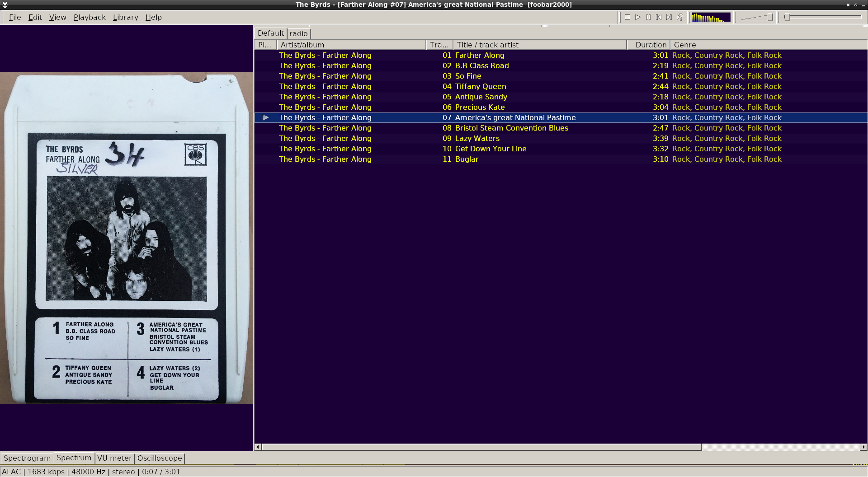Select track 04 Tiffany Queen
868x477 pixels.
click(561, 86)
